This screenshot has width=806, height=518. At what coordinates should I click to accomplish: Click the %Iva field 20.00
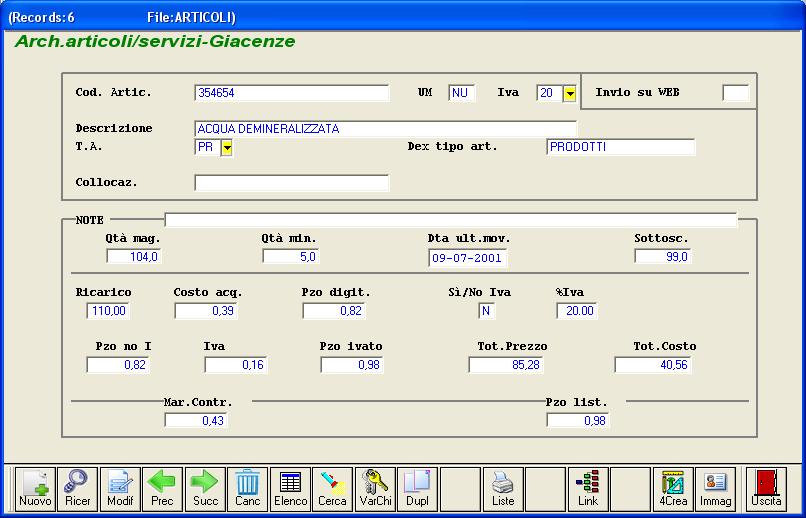577,311
